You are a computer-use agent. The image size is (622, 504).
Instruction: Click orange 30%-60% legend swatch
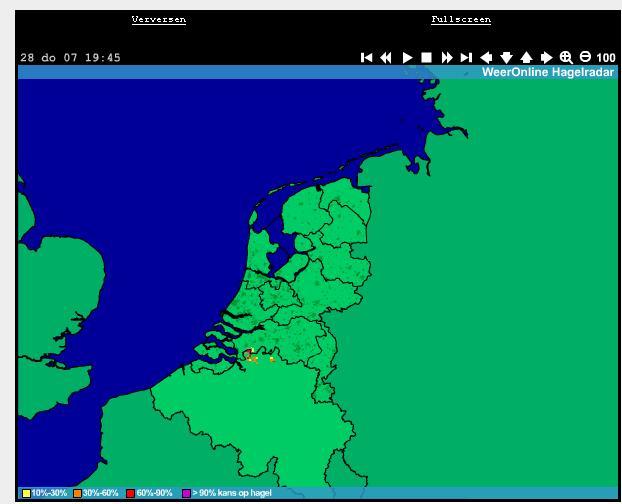(x=77, y=493)
